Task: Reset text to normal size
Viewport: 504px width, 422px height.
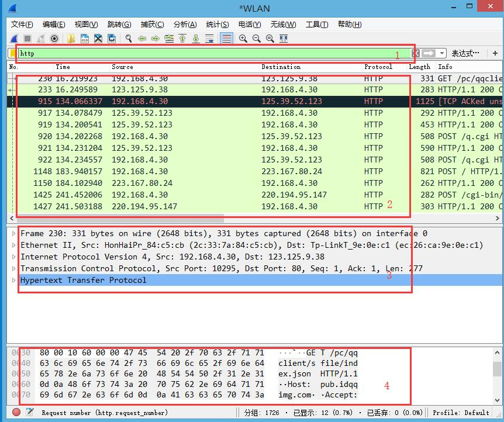Action: [270, 39]
